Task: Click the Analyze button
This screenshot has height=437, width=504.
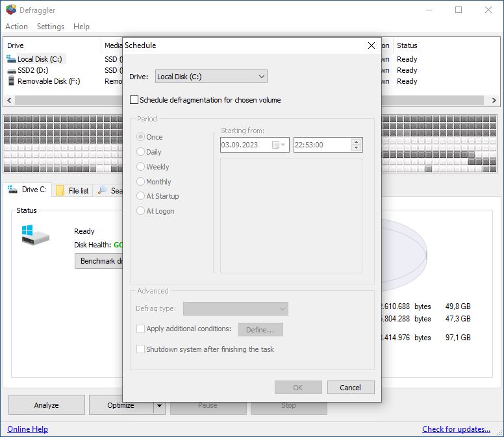Action: tap(47, 405)
